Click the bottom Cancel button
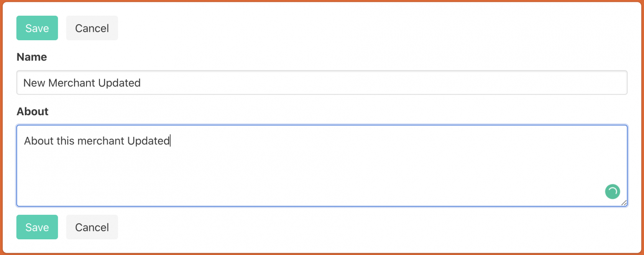Viewport: 644px width, 255px height. pyautogui.click(x=92, y=227)
